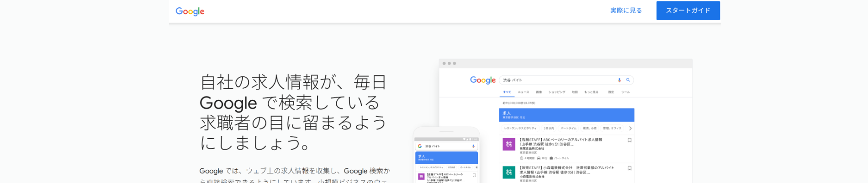Open ツール in the mockup search tabs
This screenshot has height=183, width=868.
tap(625, 92)
